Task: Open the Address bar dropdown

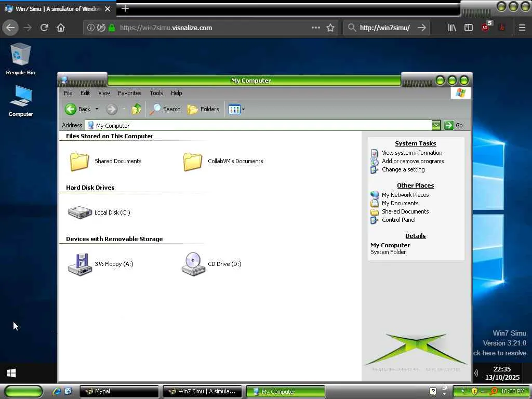Action: 436,125
